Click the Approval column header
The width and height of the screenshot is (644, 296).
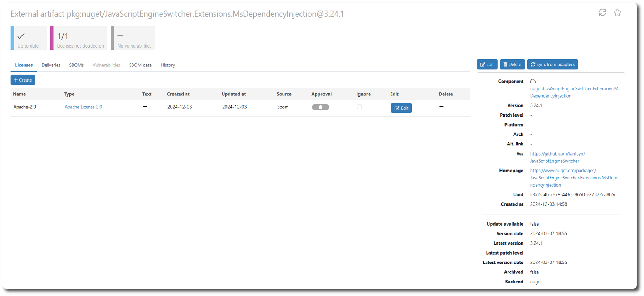pyautogui.click(x=322, y=94)
